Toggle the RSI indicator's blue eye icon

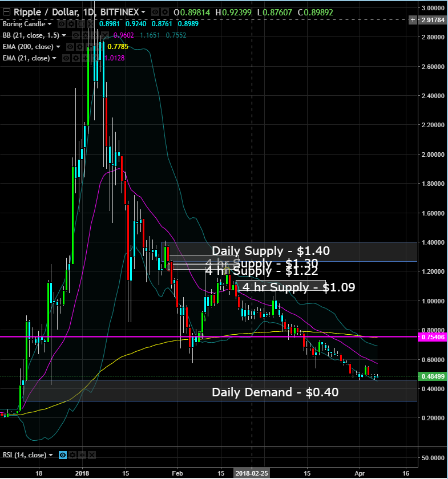point(63,455)
